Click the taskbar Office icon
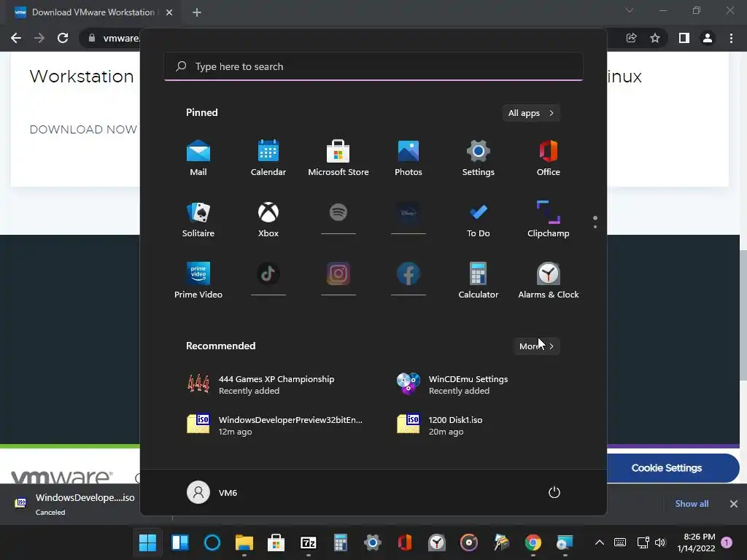The width and height of the screenshot is (747, 560). click(404, 542)
